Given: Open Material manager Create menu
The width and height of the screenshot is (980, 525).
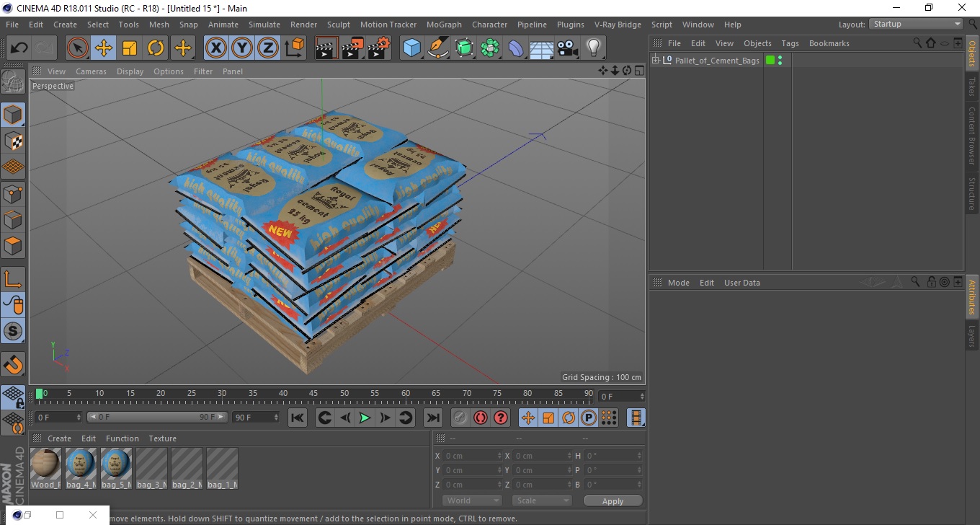Looking at the screenshot, I should pos(59,438).
